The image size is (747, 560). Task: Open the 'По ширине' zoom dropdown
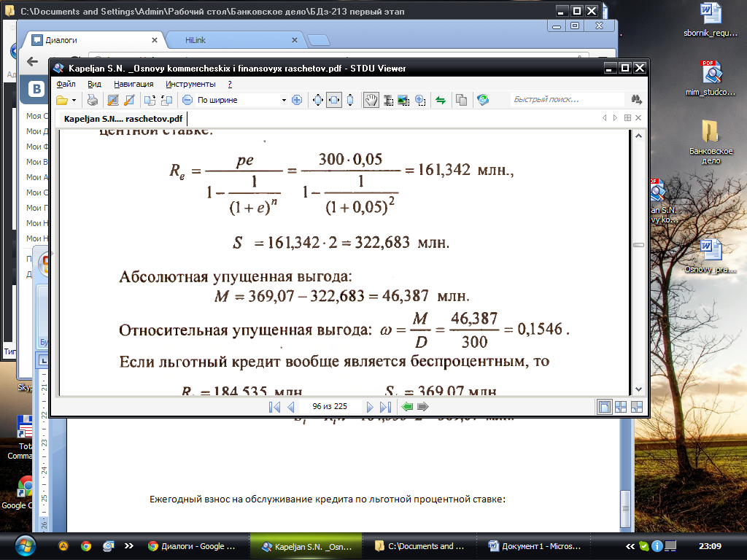click(x=284, y=100)
